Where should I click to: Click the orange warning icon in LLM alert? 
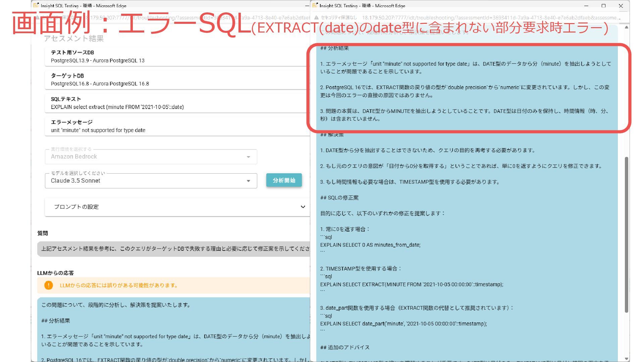pos(49,285)
